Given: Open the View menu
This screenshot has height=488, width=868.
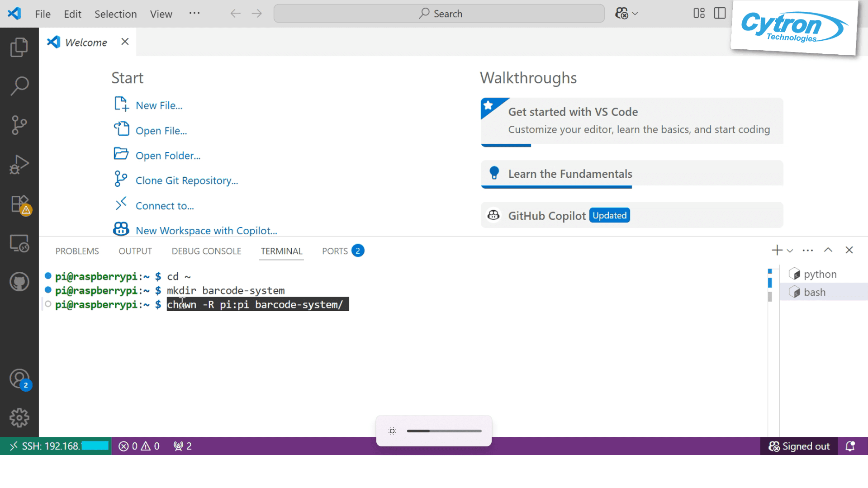Looking at the screenshot, I should click(x=161, y=14).
